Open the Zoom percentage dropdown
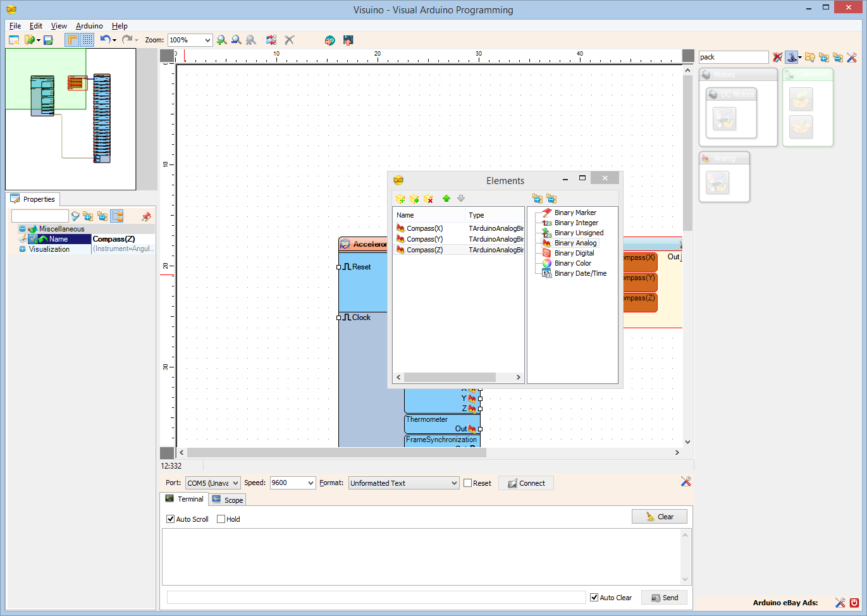 click(x=207, y=40)
